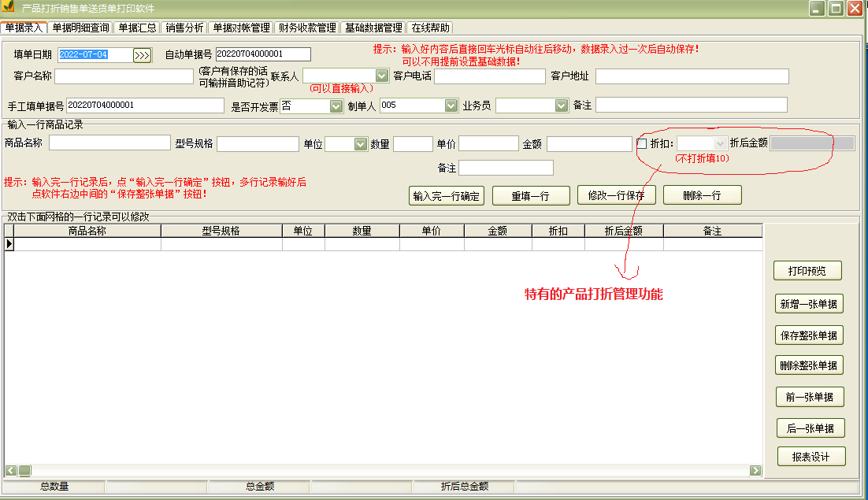Click the 折后金额 grid column header
The width and height of the screenshot is (868, 500).
624,231
